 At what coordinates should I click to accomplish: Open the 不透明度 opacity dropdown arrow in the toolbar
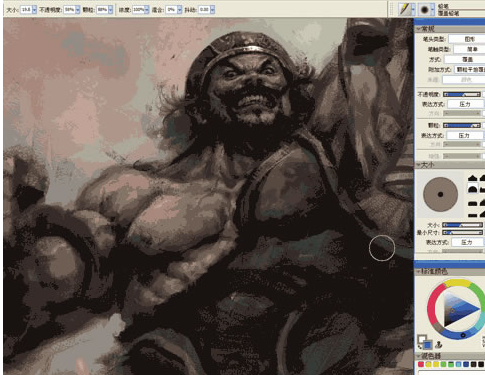pos(77,10)
